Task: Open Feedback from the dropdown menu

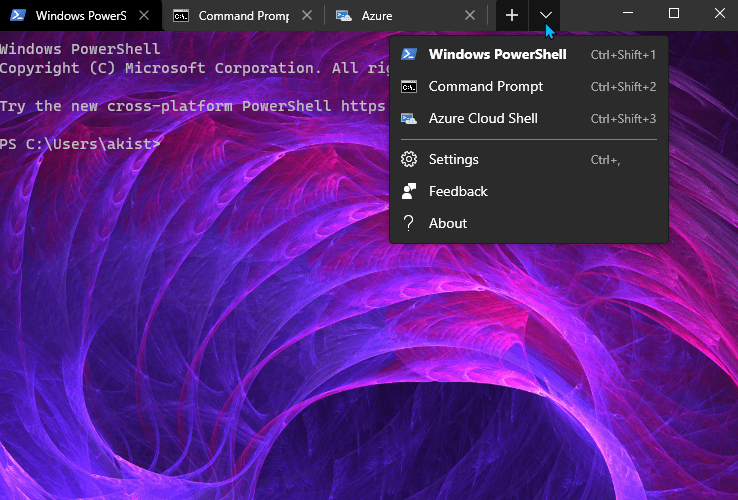Action: (529, 192)
